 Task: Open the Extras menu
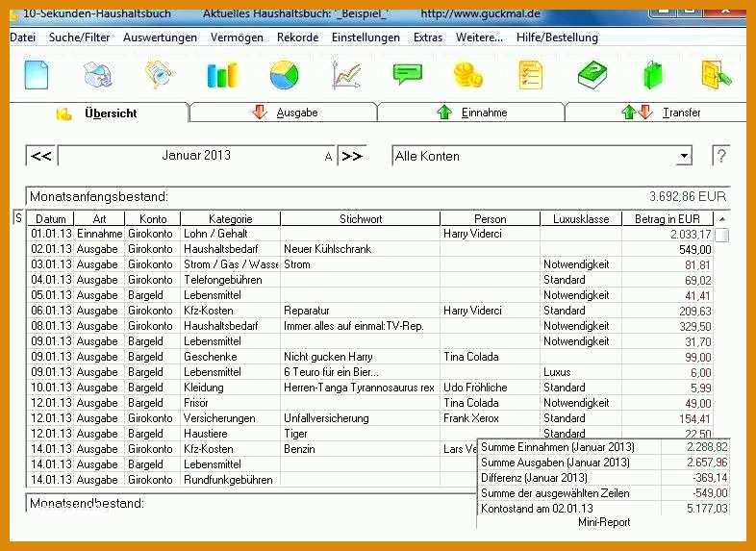428,38
